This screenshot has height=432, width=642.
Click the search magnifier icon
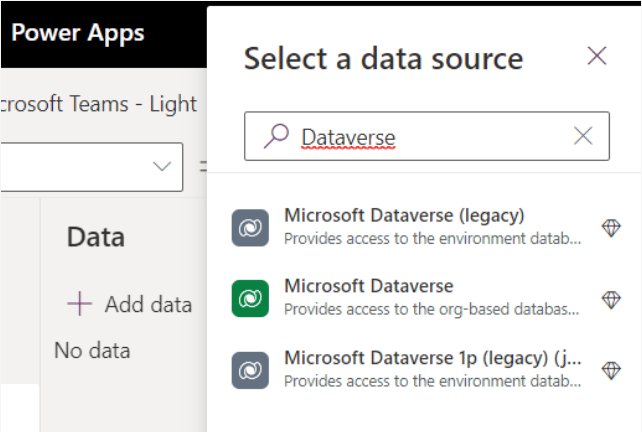pyautogui.click(x=276, y=136)
